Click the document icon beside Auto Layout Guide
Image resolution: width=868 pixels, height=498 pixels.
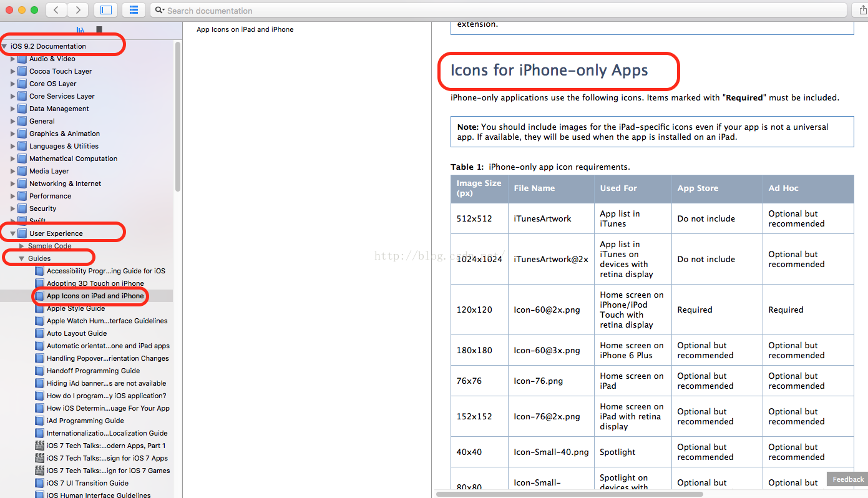click(40, 333)
